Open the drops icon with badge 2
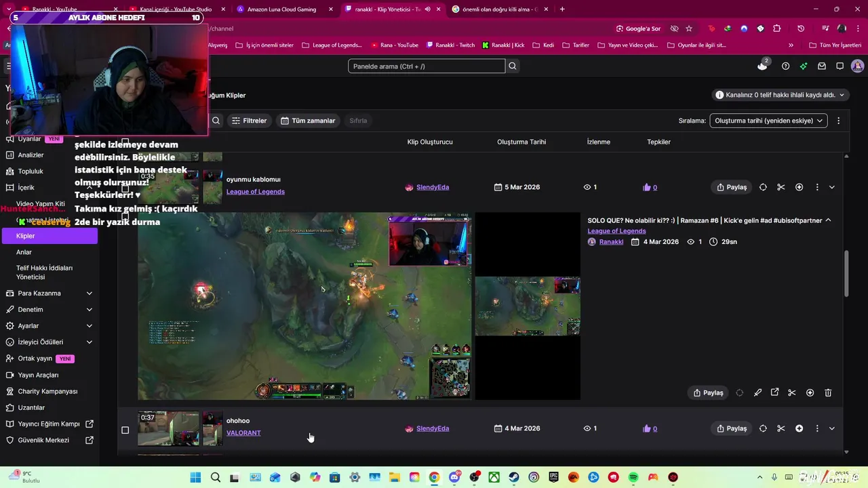The image size is (868, 488). click(x=763, y=65)
